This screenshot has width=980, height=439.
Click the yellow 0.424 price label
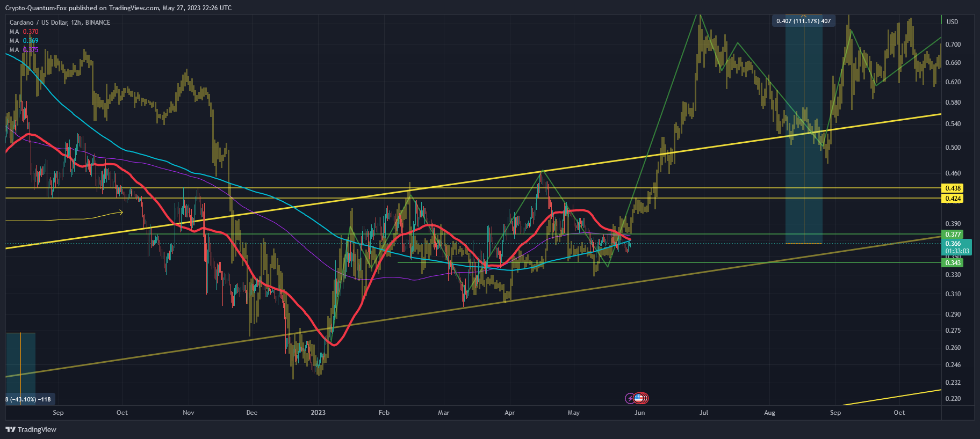(x=953, y=199)
